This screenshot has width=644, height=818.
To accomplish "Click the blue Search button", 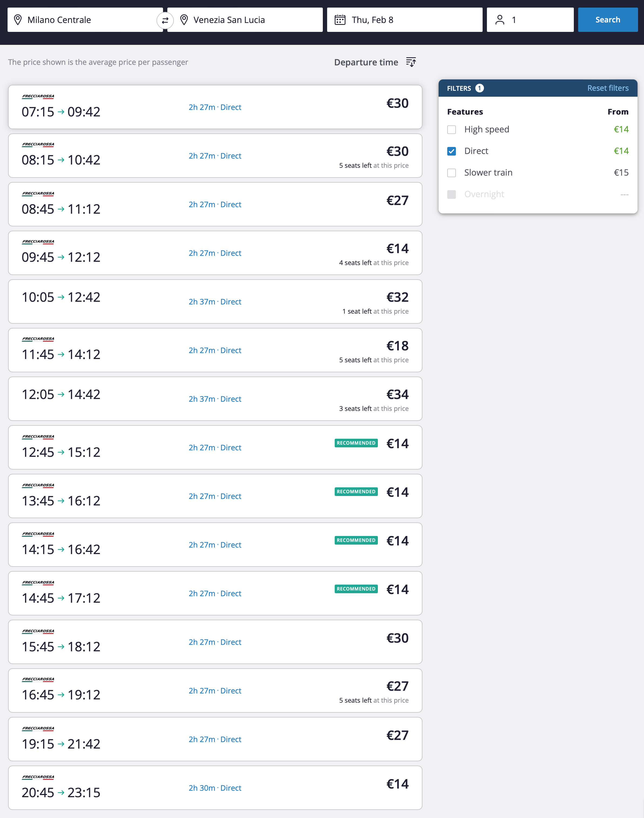I will tap(607, 20).
